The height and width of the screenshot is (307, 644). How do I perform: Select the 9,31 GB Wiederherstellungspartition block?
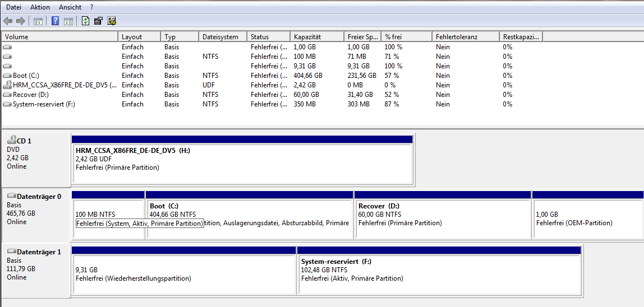183,274
